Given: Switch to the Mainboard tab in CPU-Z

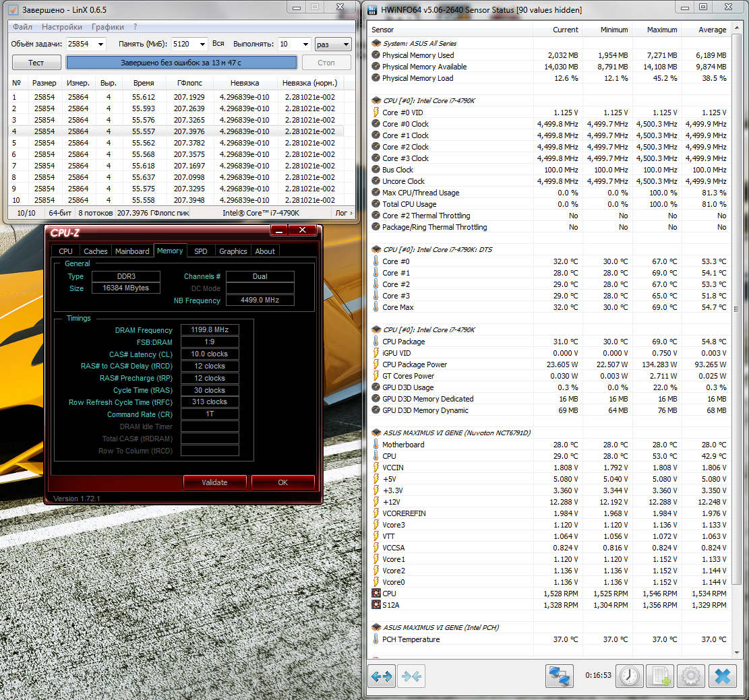Looking at the screenshot, I should pyautogui.click(x=132, y=251).
